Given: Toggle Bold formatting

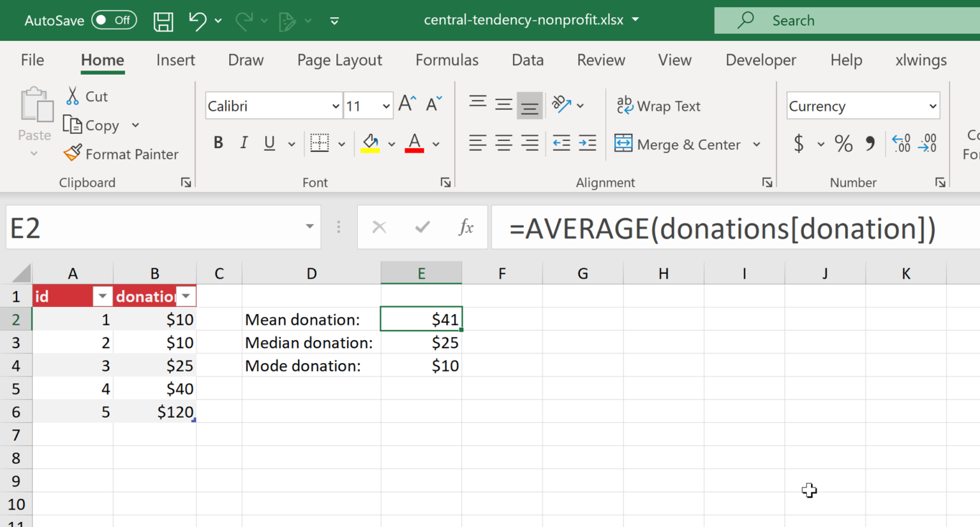Looking at the screenshot, I should coord(218,143).
